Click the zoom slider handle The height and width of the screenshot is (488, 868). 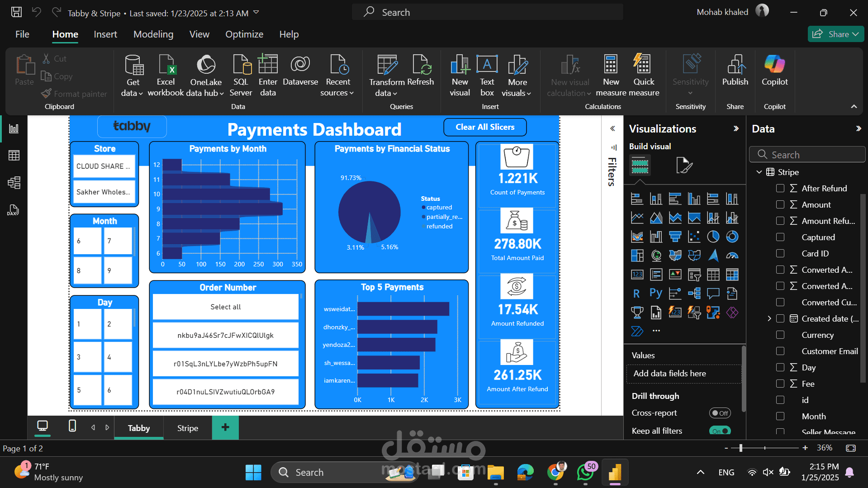tap(740, 448)
